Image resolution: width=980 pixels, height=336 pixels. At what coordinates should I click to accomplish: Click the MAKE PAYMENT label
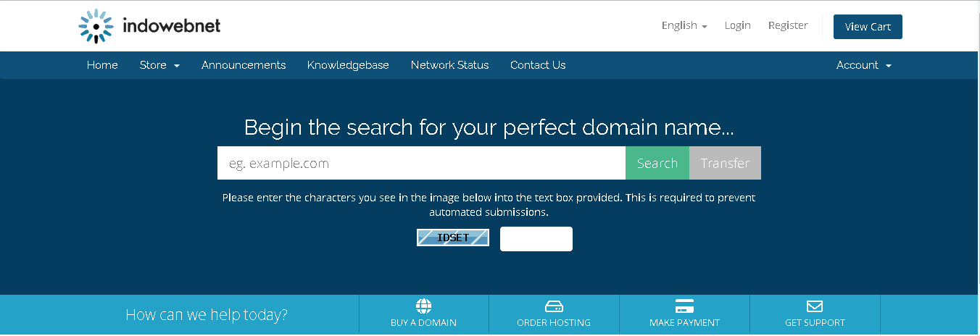pos(684,323)
